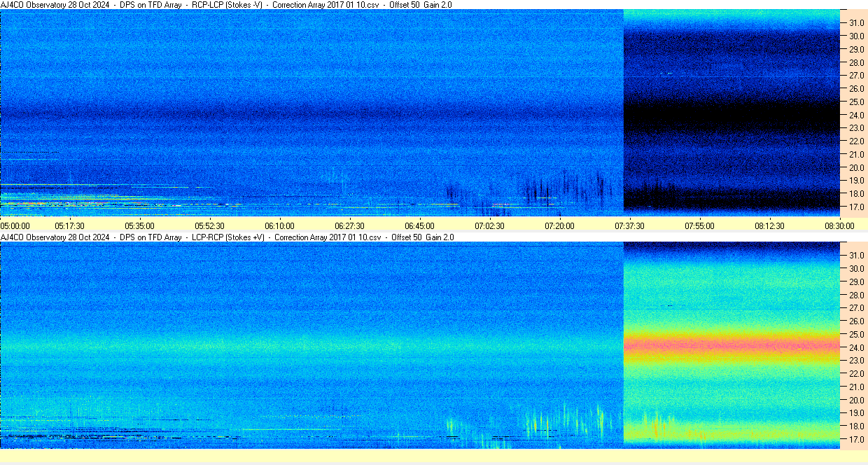This screenshot has height=465, width=868.
Task: Select the 07:37:30 time label
Action: [x=629, y=225]
